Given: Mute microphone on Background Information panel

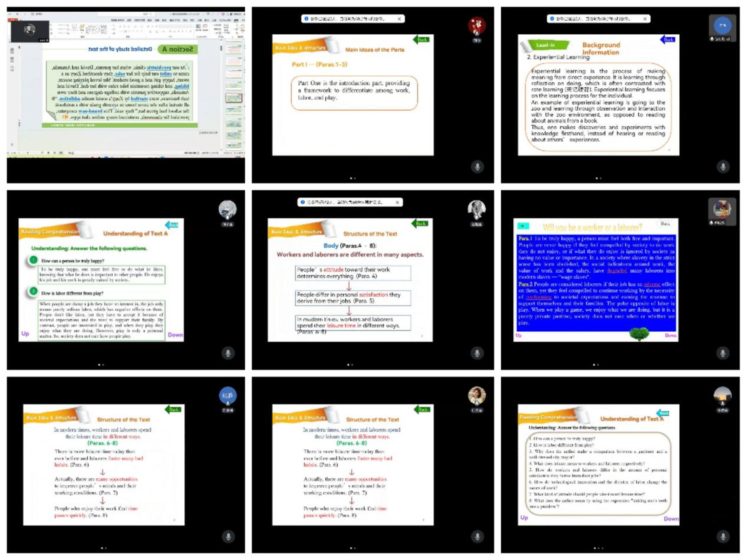Looking at the screenshot, I should pos(722,167).
